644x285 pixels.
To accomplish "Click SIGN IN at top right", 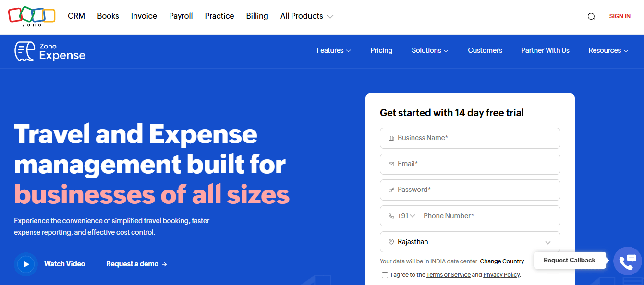I will (x=620, y=16).
